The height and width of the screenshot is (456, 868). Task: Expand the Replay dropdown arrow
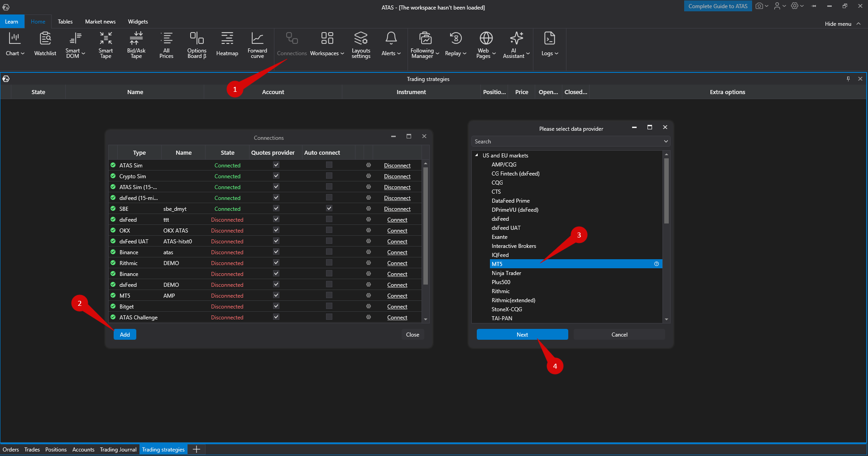[x=465, y=53]
